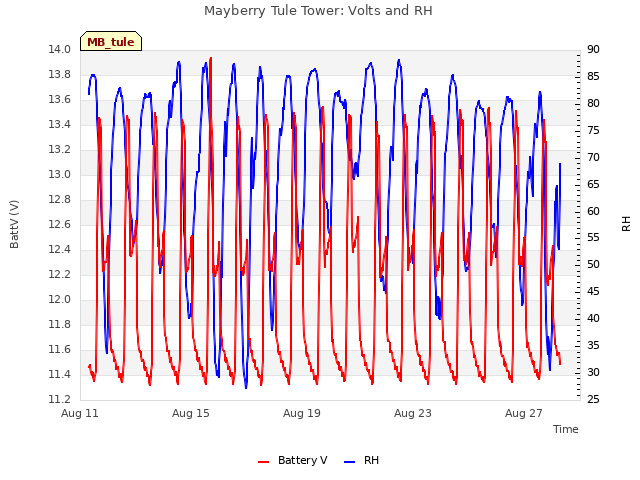
Task: Click the 85 tick on the RH axis
Action: pos(593,76)
